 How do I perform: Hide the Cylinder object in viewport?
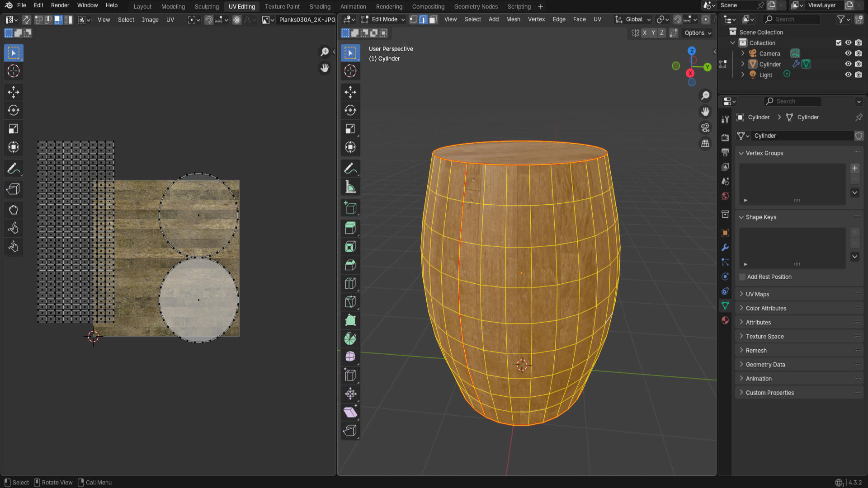click(x=848, y=64)
